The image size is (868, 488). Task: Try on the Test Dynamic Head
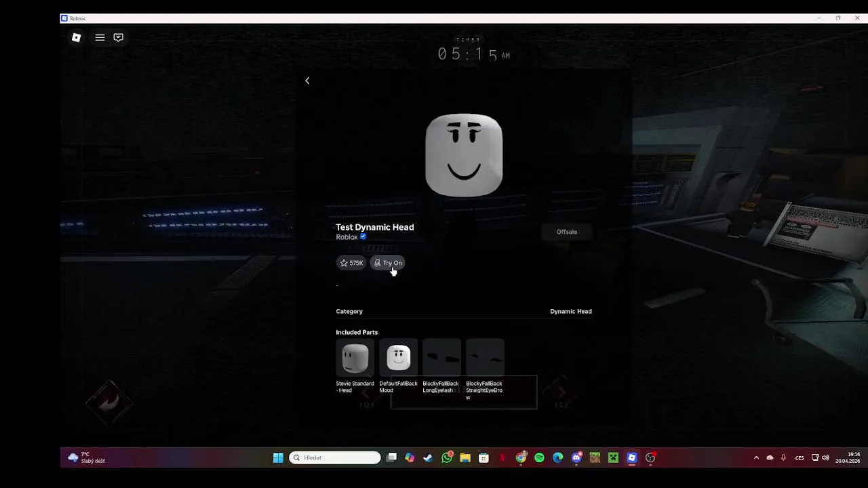(388, 263)
